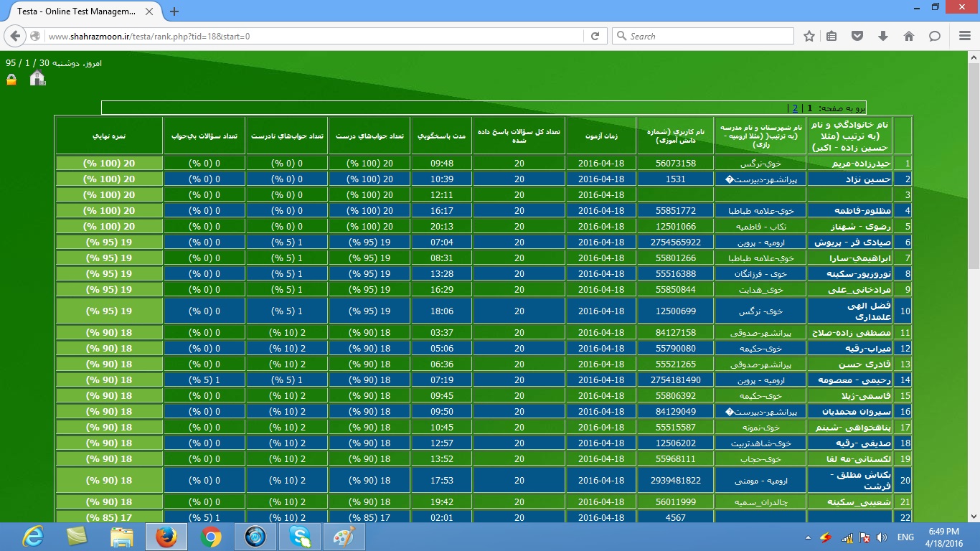The height and width of the screenshot is (551, 980).
Task: Open the Pocket icon in toolbar
Action: (x=857, y=36)
